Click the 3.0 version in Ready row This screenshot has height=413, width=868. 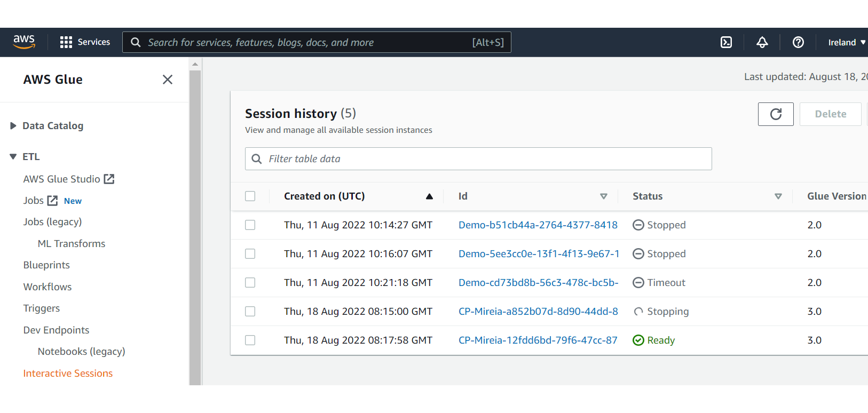click(814, 340)
